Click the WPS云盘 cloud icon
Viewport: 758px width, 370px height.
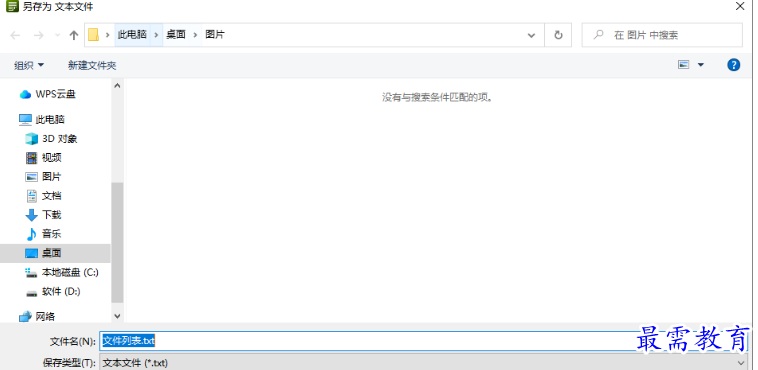25,95
